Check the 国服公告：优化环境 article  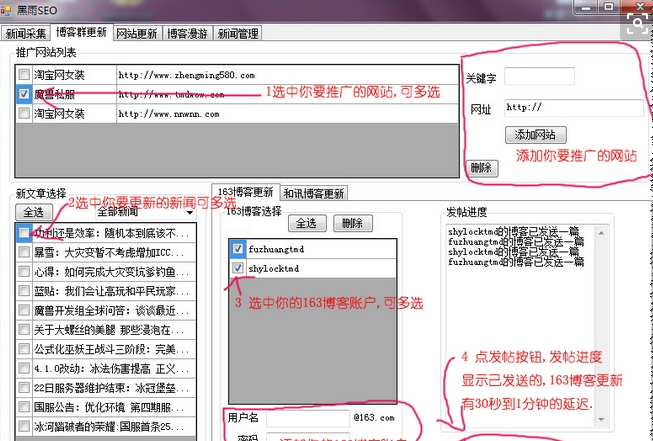tap(24, 407)
